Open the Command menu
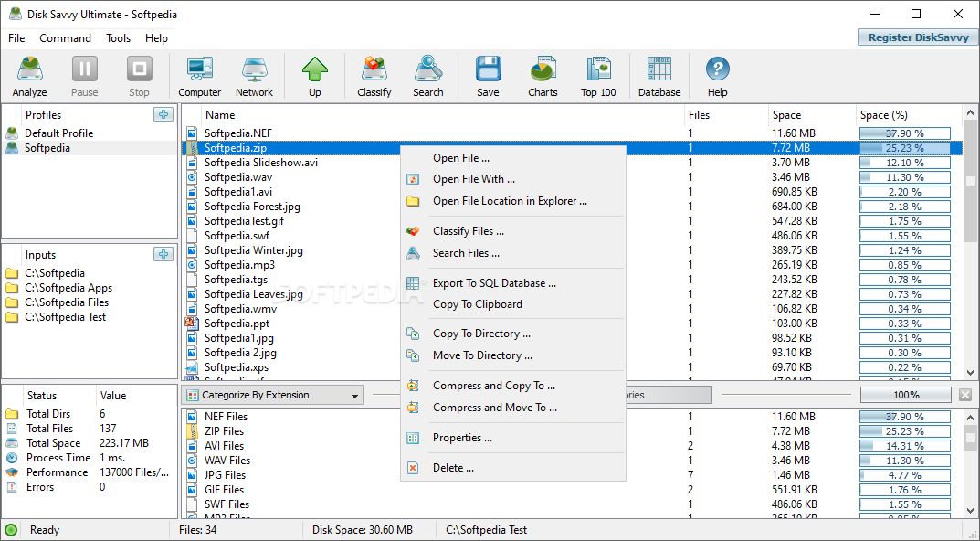Viewport: 980px width, 541px height. 65,38
